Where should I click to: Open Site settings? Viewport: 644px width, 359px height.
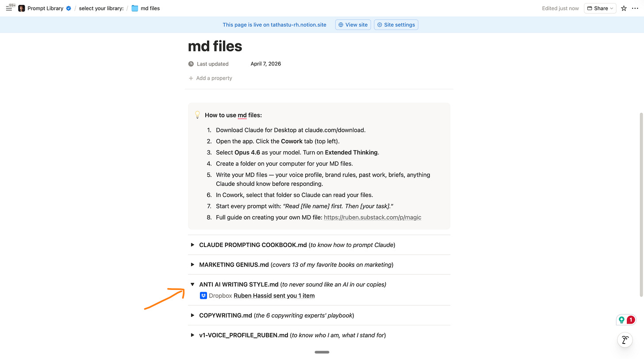[x=396, y=25]
